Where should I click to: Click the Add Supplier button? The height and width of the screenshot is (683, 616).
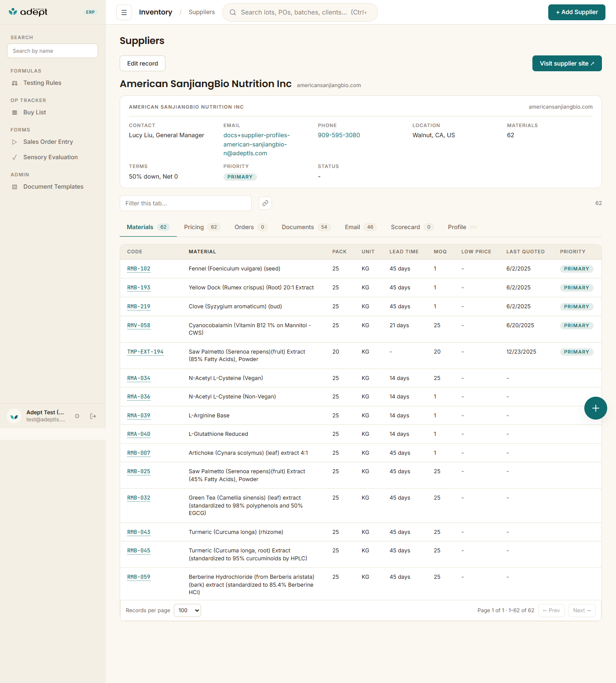[x=577, y=12]
